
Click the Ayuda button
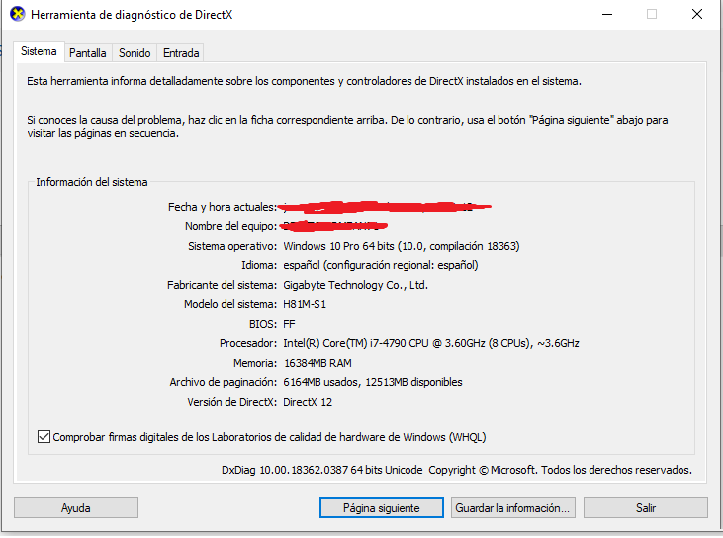[x=76, y=508]
